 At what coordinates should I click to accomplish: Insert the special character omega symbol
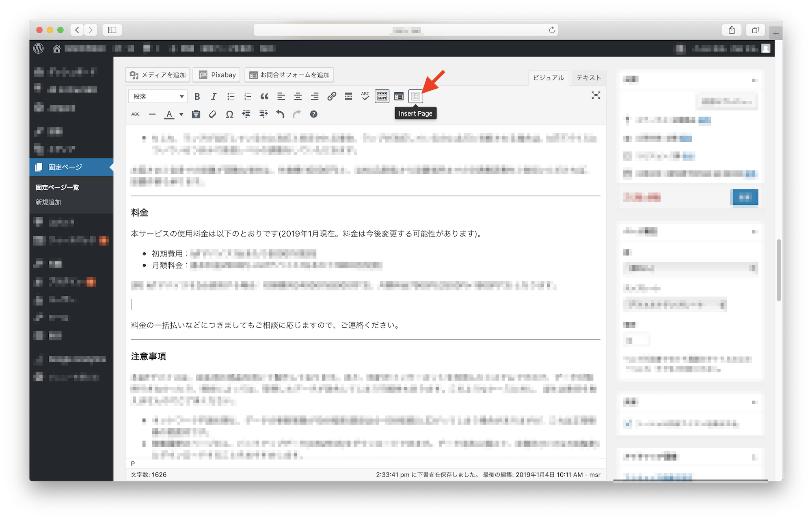[229, 114]
